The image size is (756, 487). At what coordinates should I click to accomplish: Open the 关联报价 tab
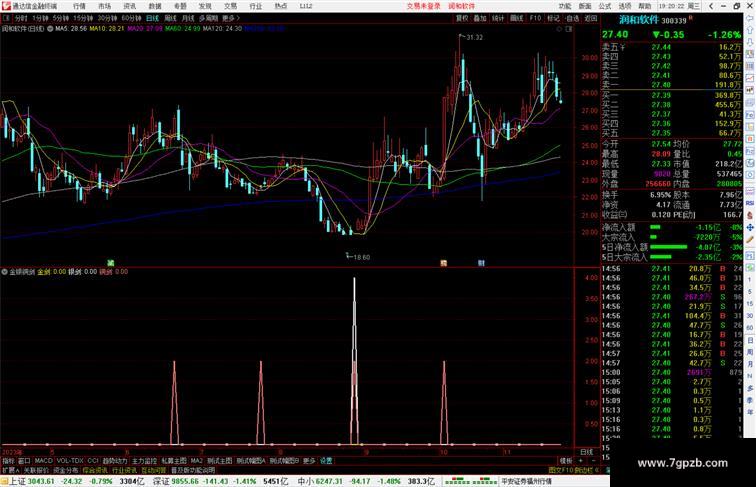tap(36, 470)
